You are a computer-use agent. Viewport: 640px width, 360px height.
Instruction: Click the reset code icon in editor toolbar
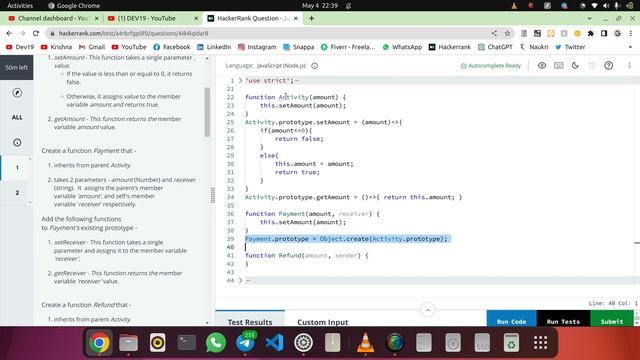point(592,65)
